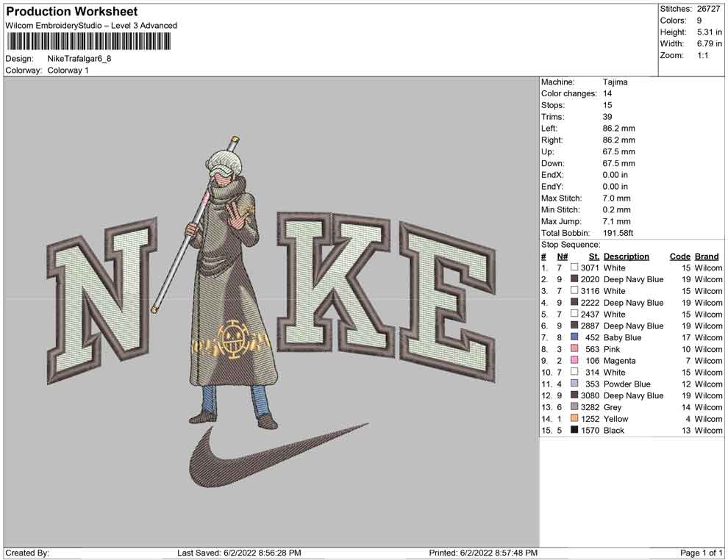Click the Height value '5.31 in'
This screenshot has height=560, width=728.
pyautogui.click(x=710, y=32)
